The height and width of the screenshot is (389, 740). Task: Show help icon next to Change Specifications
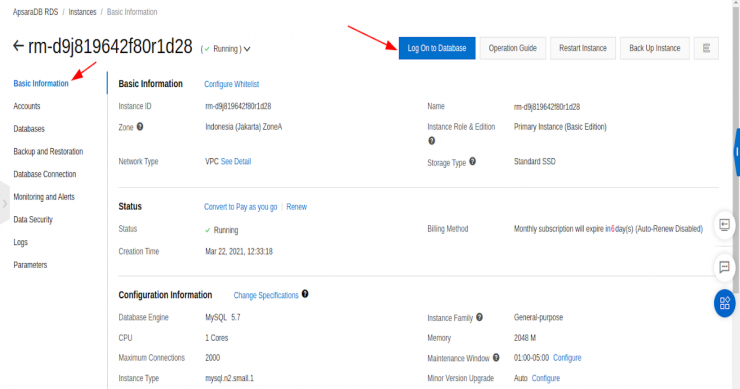[x=305, y=294]
